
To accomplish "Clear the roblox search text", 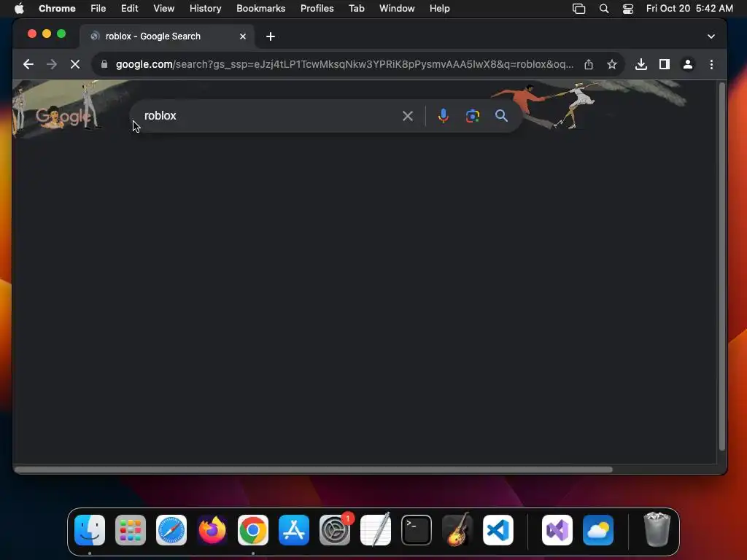I will click(x=408, y=116).
